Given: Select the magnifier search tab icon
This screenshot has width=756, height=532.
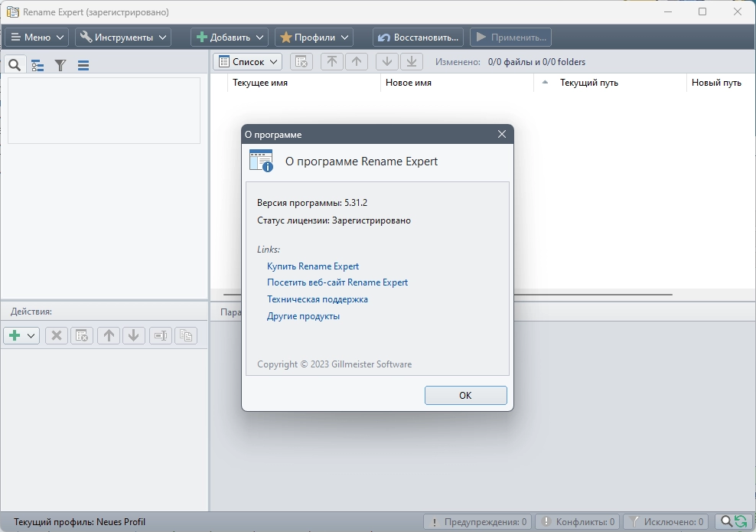Looking at the screenshot, I should [15, 64].
